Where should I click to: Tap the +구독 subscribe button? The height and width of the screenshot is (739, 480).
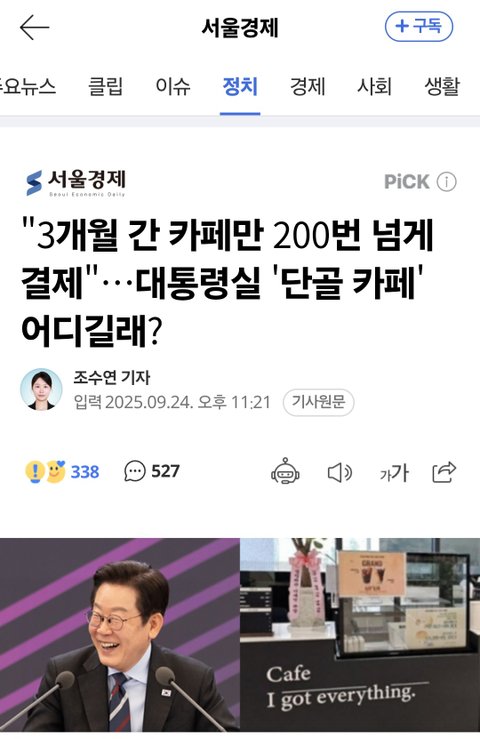pyautogui.click(x=419, y=26)
